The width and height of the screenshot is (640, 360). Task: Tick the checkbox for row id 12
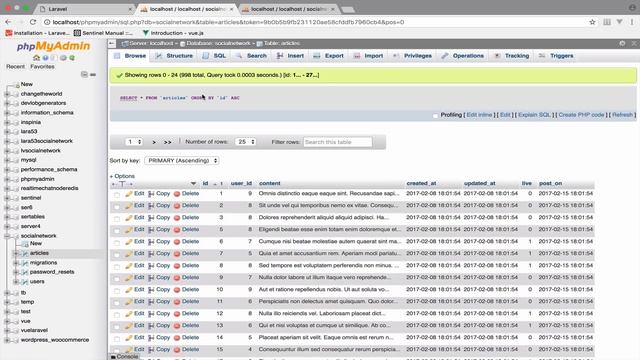[x=117, y=315]
